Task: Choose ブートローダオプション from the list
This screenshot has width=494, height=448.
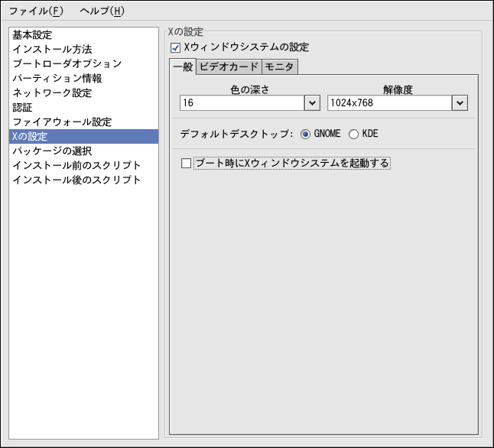Action: coord(67,64)
